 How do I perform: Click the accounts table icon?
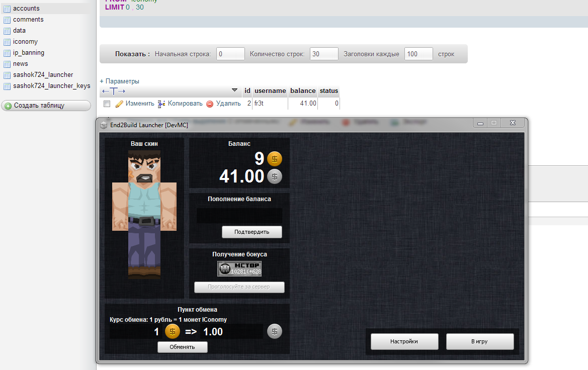tap(7, 9)
